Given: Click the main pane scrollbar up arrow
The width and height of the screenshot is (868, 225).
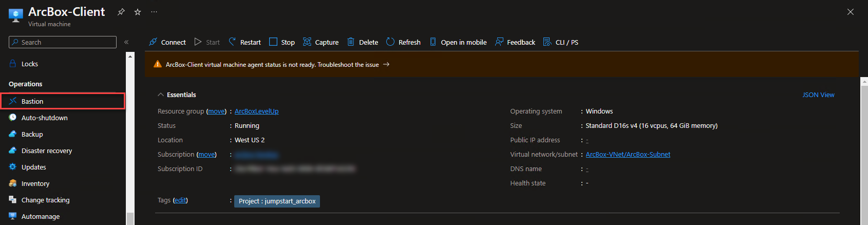Looking at the screenshot, I should (x=864, y=81).
